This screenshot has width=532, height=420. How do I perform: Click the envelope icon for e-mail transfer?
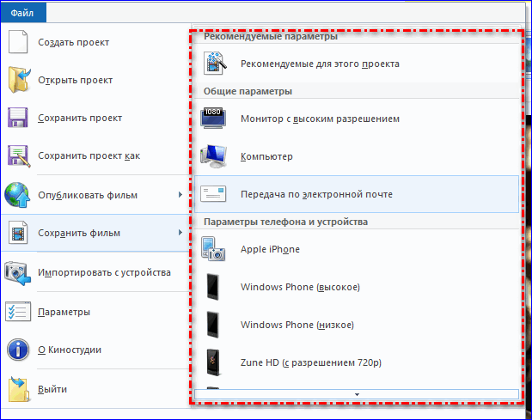tap(213, 194)
